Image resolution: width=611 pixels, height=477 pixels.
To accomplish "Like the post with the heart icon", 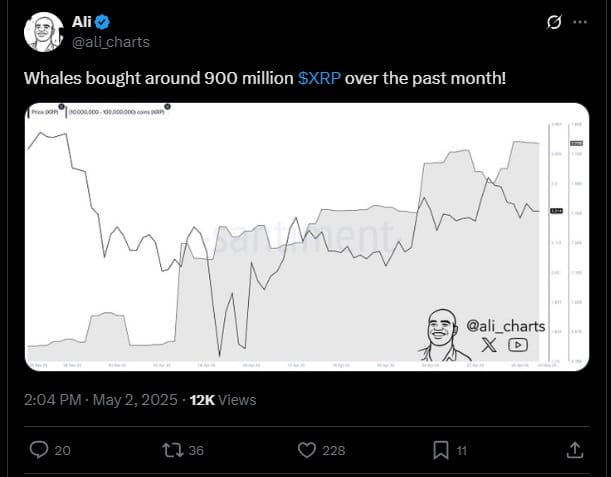I will (x=309, y=451).
